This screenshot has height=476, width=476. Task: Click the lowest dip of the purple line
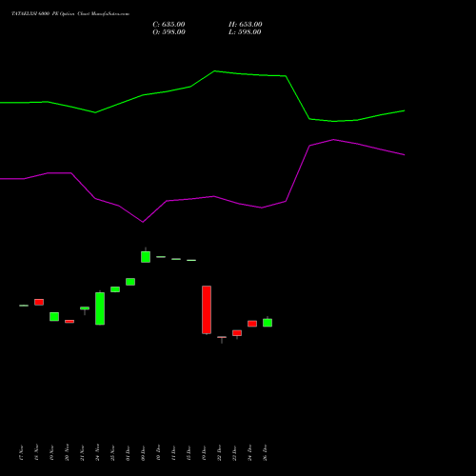(x=143, y=222)
